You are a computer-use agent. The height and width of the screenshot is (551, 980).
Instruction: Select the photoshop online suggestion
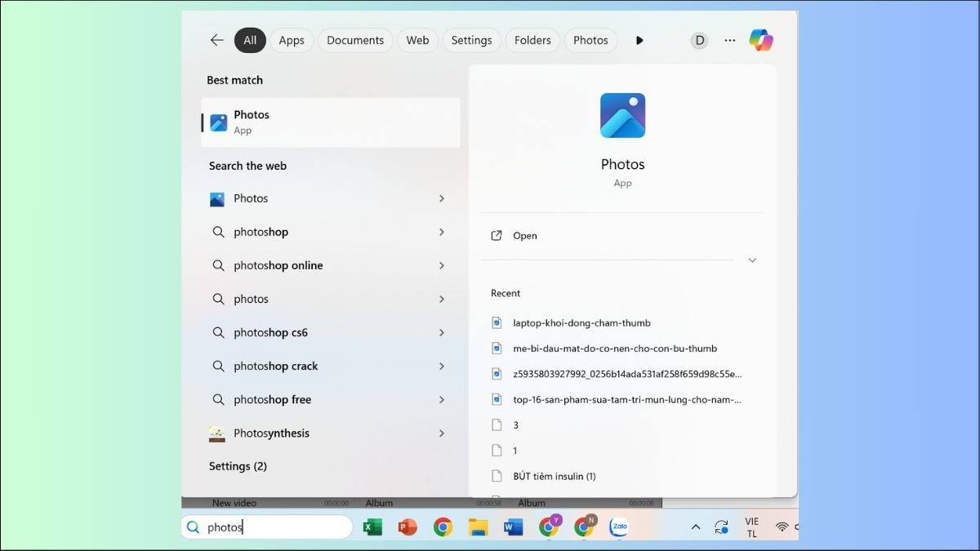tap(278, 265)
